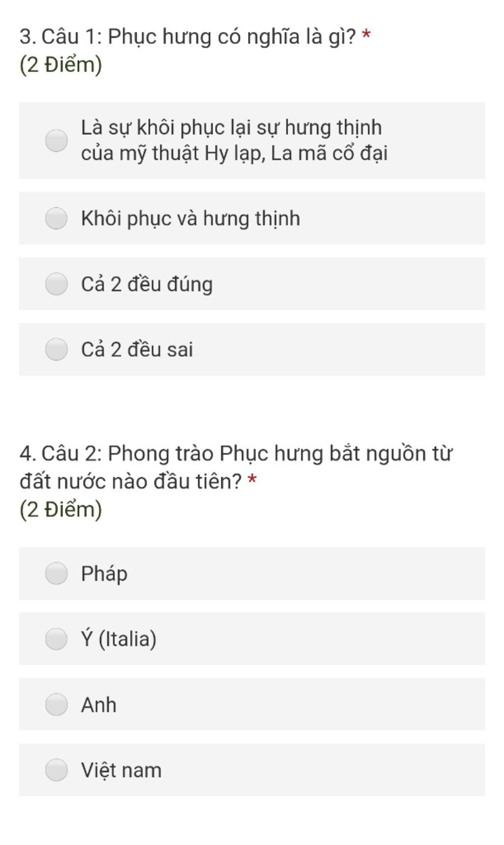The height and width of the screenshot is (845, 504).
Task: Click the '(2 Điểm)' label under Câu 2
Action: (x=61, y=509)
